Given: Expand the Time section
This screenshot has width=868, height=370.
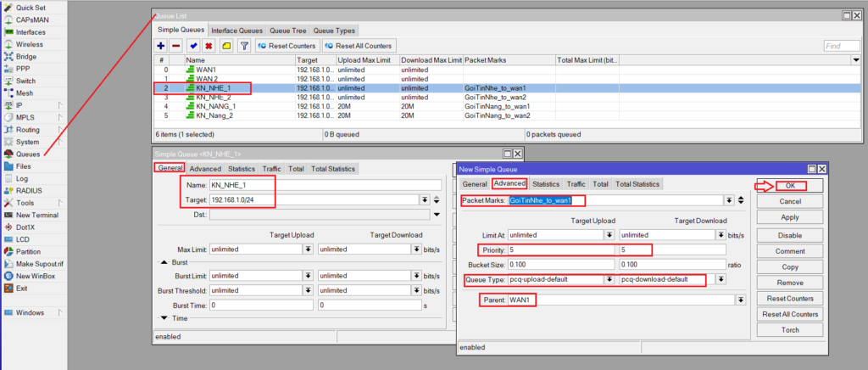Looking at the screenshot, I should click(164, 317).
